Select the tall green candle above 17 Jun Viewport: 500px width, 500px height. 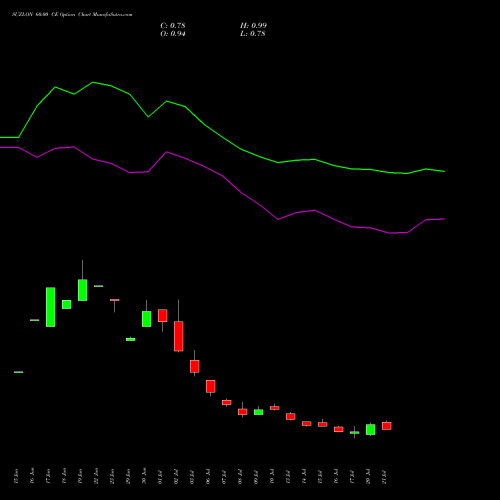51,307
